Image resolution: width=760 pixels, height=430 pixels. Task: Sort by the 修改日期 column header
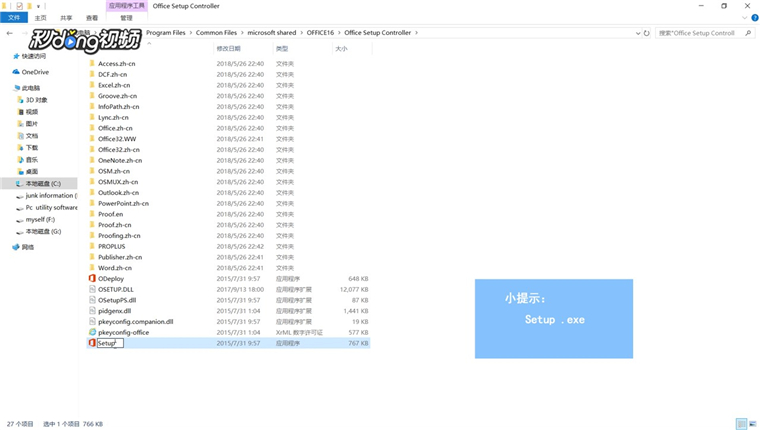coord(228,48)
